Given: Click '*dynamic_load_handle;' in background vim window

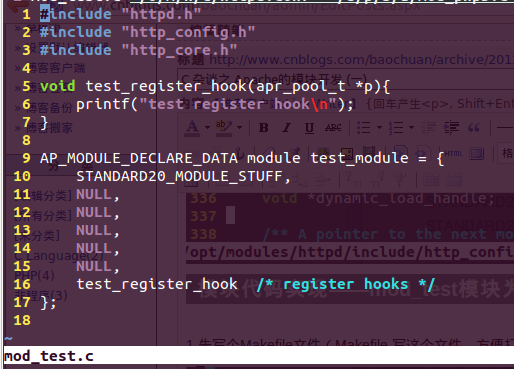Looking at the screenshot, I should tap(401, 198).
